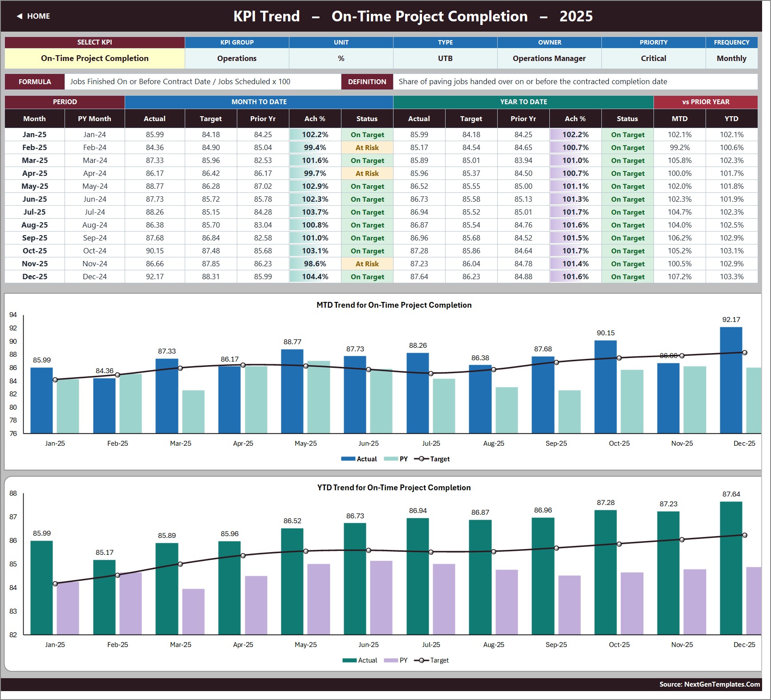Screen dimensions: 771x700
Task: Click Apr-25 MTD At Risk status
Action: click(367, 173)
